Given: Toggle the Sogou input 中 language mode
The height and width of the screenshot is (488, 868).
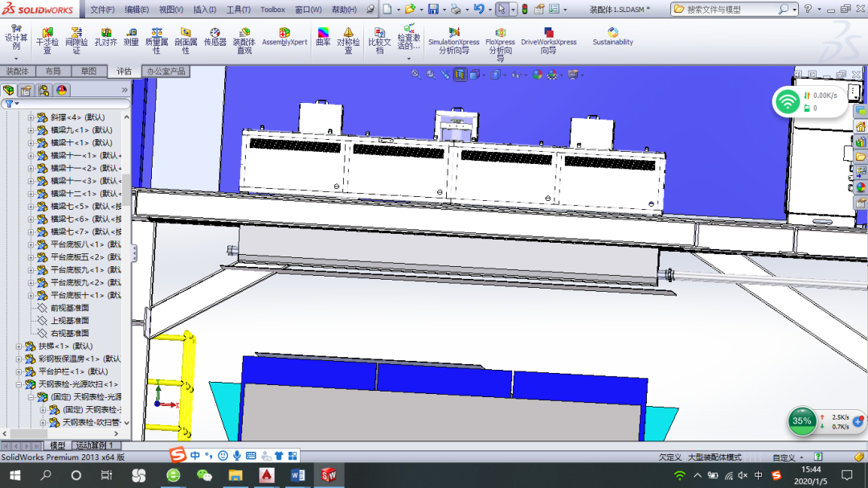Looking at the screenshot, I should [x=195, y=455].
